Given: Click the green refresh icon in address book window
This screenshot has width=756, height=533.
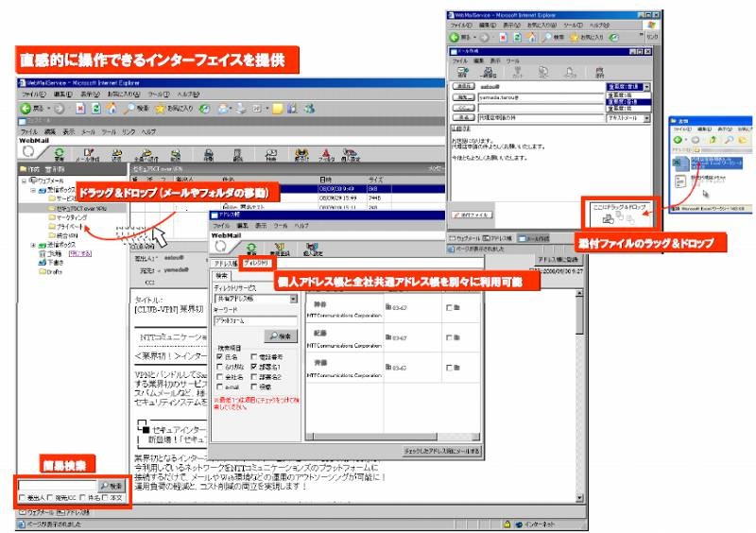Looking at the screenshot, I should point(251,249).
